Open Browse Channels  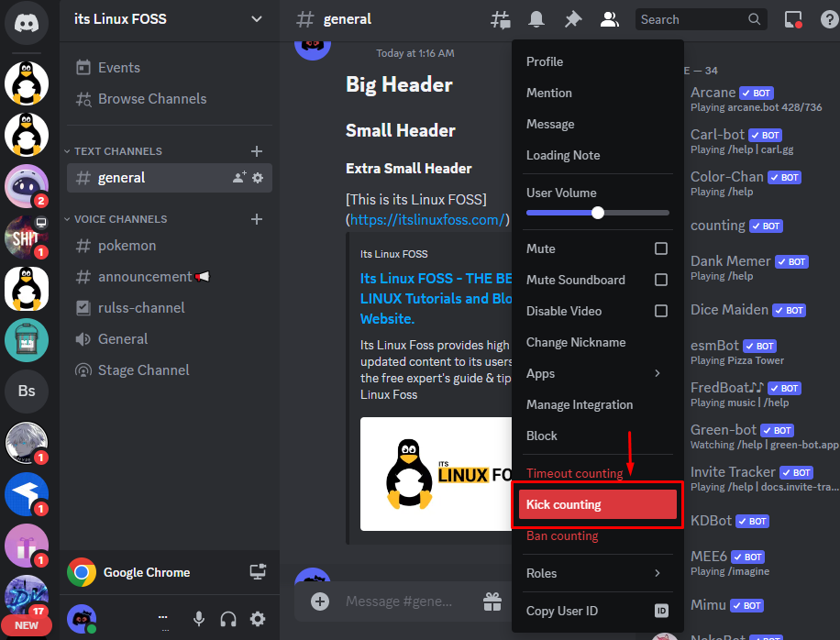click(x=170, y=98)
